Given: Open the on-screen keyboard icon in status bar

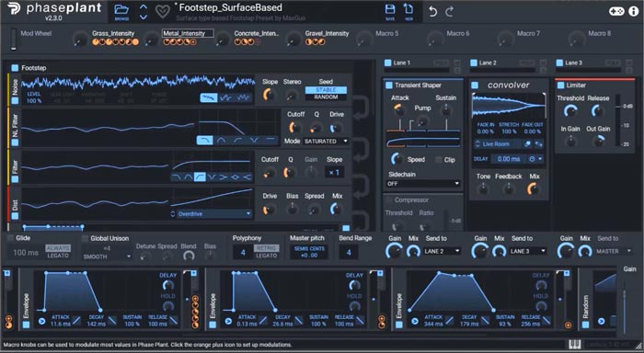Looking at the screenshot, I should point(575,345).
